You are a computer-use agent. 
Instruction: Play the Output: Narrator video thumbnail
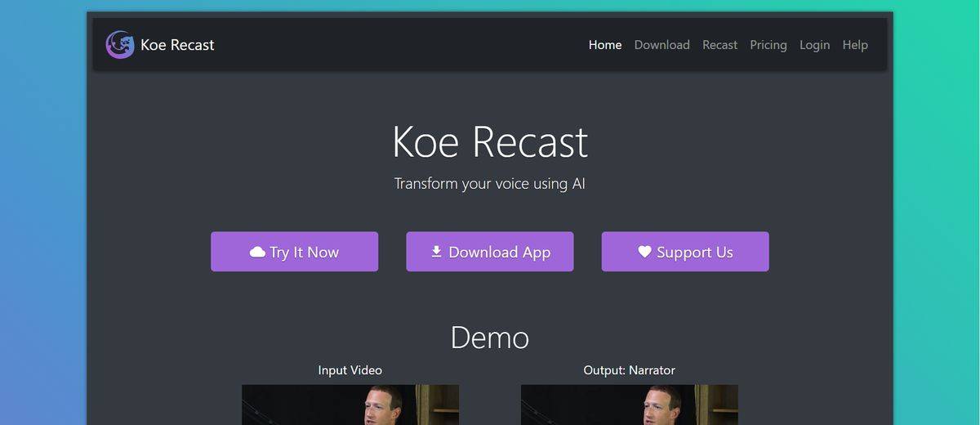point(630,405)
